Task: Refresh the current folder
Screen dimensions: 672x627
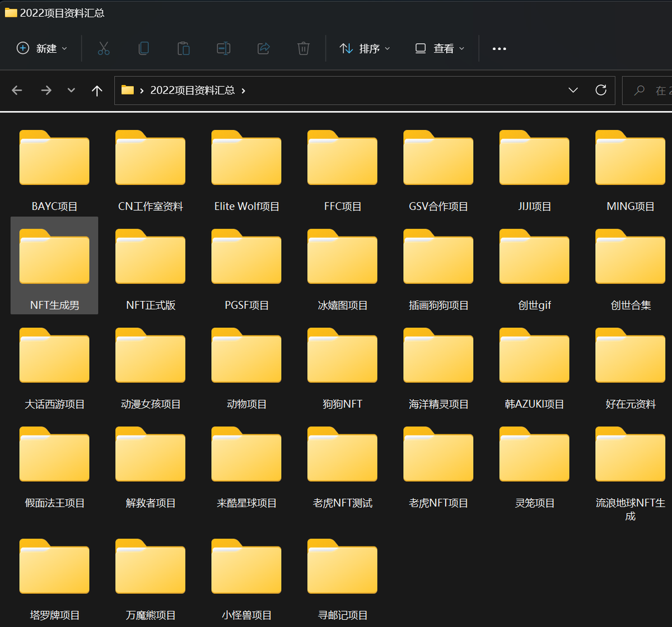Action: [601, 90]
